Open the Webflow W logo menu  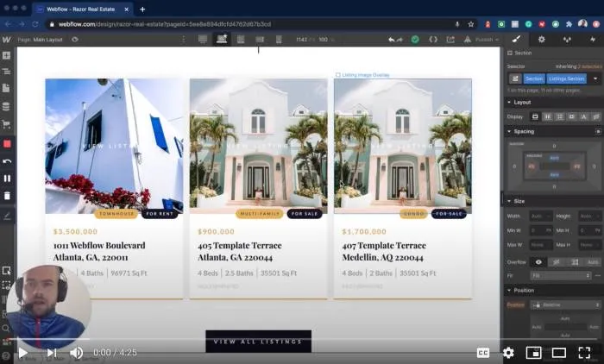tap(6, 40)
